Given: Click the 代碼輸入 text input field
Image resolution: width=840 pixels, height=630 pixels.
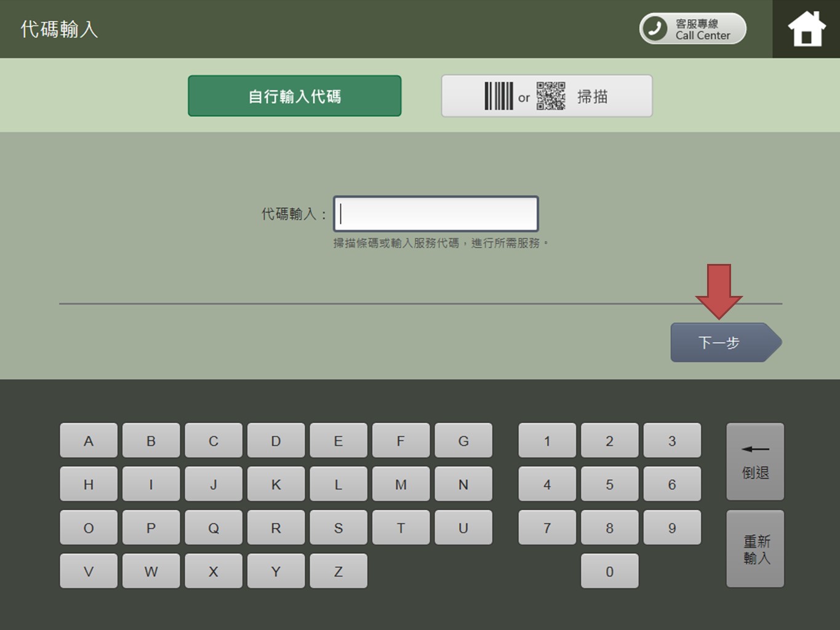Looking at the screenshot, I should pyautogui.click(x=436, y=214).
